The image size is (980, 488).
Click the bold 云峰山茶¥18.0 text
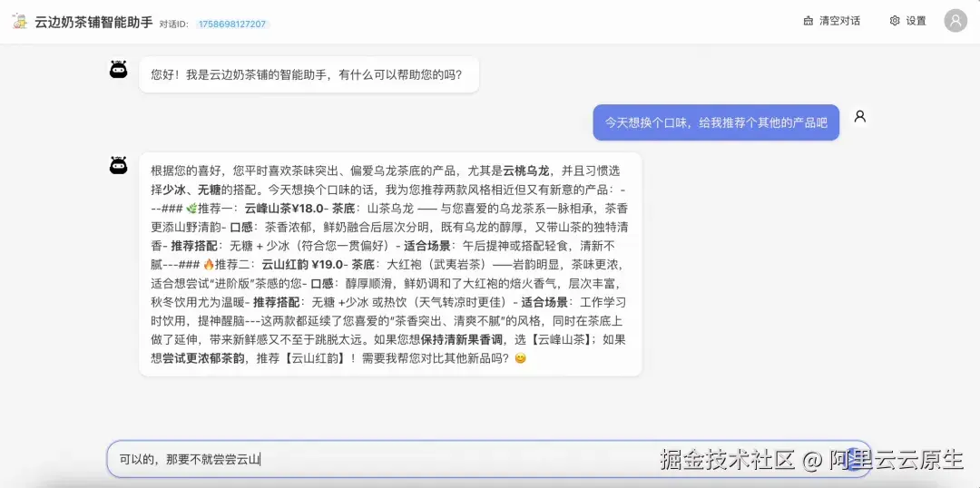[284, 209]
